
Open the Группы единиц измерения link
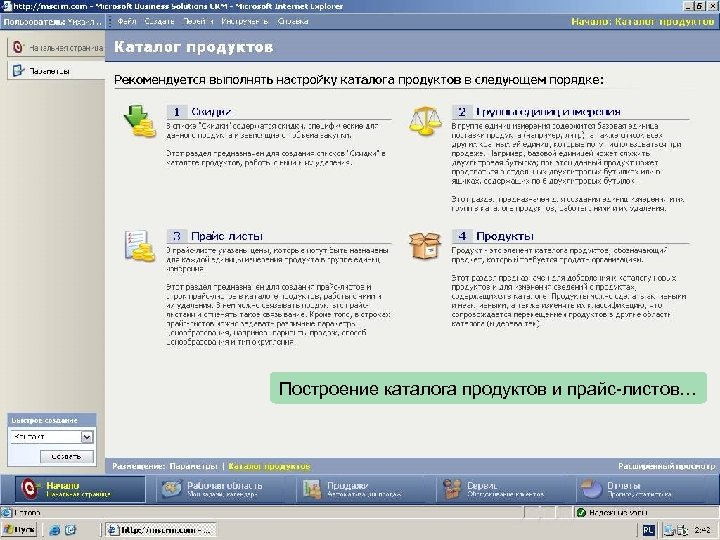[x=548, y=112]
